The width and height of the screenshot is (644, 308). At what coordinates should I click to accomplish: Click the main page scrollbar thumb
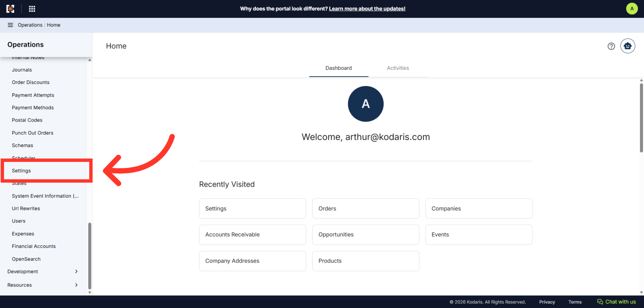pyautogui.click(x=641, y=118)
